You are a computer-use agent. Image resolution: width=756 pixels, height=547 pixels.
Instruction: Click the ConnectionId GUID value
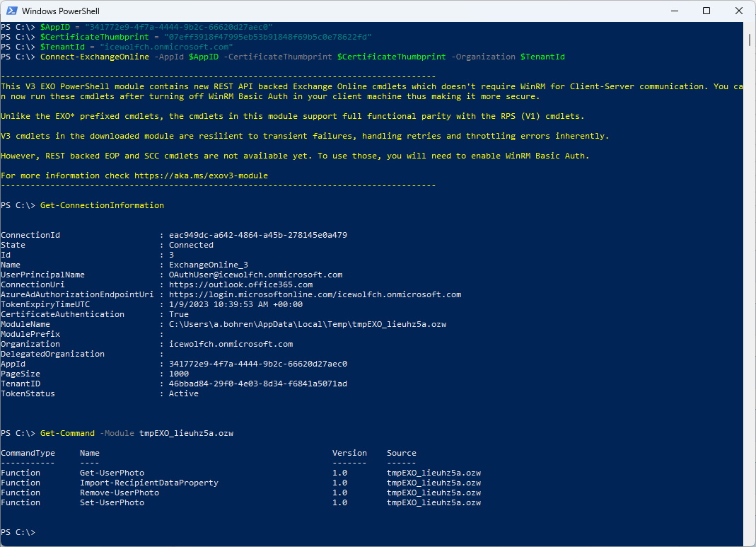coord(258,235)
